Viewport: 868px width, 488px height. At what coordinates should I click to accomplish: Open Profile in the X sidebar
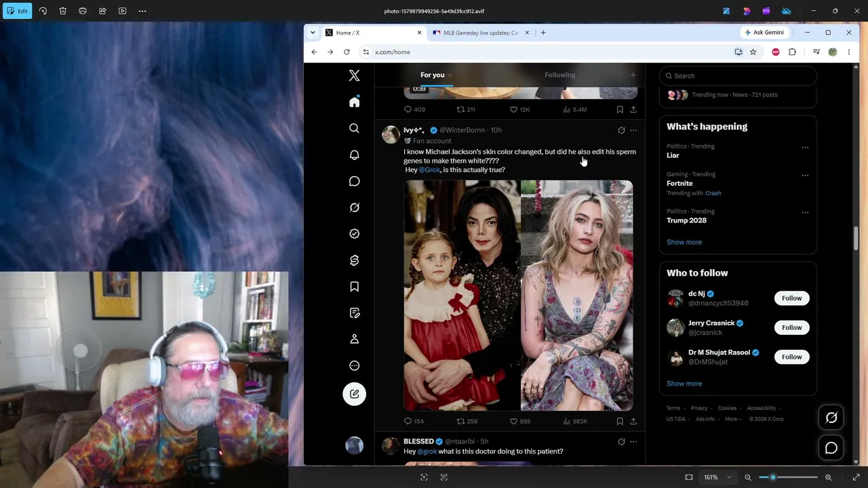354,339
